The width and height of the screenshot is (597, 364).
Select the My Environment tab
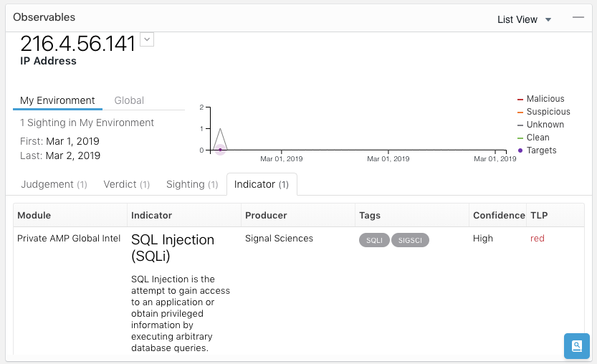(x=57, y=100)
